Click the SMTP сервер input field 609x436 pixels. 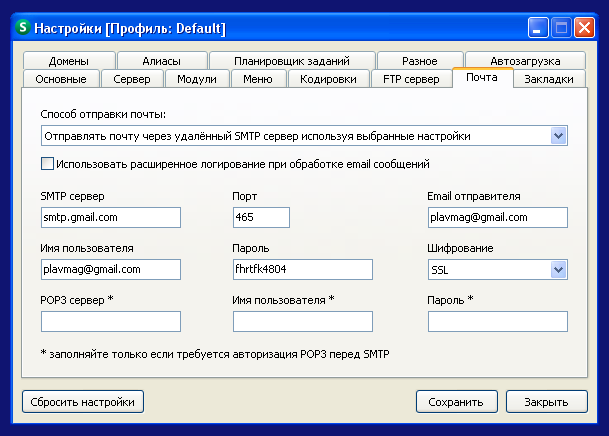click(x=110, y=217)
